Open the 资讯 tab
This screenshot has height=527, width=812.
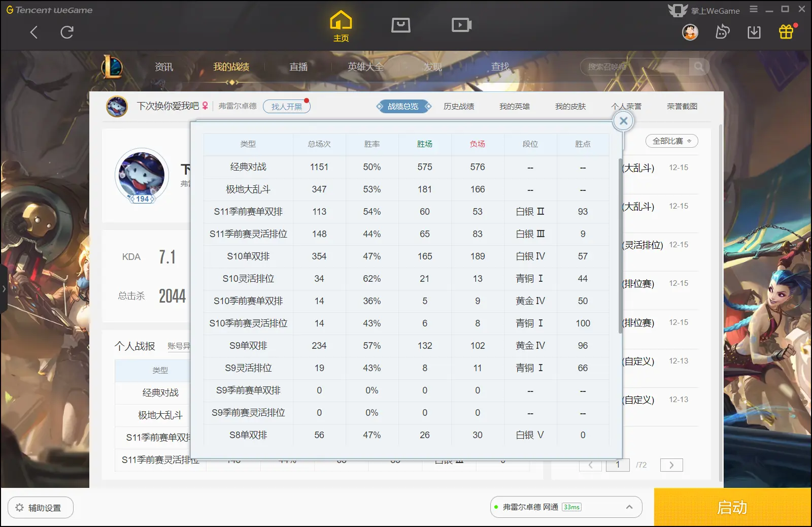[x=164, y=67]
